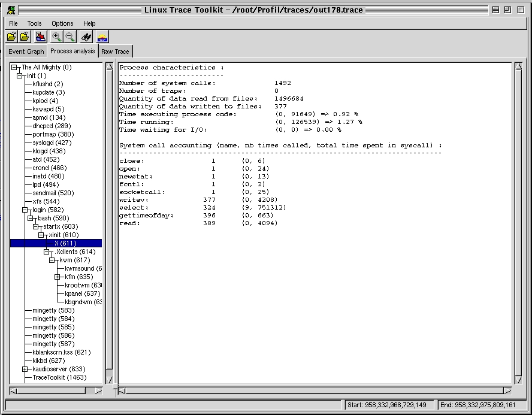The width and height of the screenshot is (532, 415).
Task: Select process lpd (494)
Action: pos(46,185)
